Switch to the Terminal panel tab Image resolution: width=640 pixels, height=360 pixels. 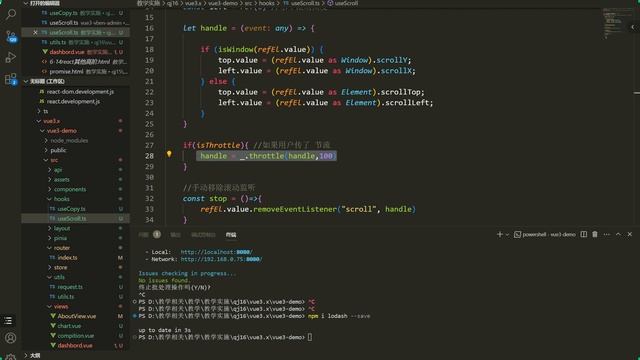coord(231,235)
